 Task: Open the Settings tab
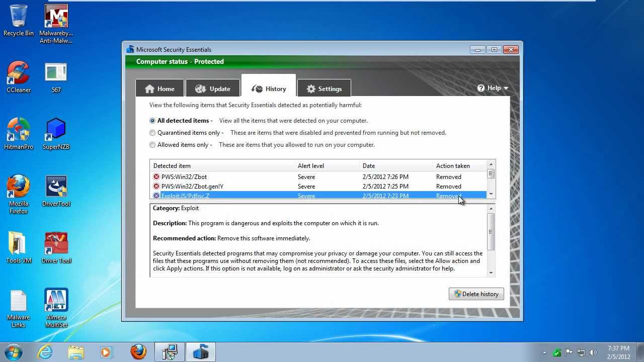pos(324,88)
